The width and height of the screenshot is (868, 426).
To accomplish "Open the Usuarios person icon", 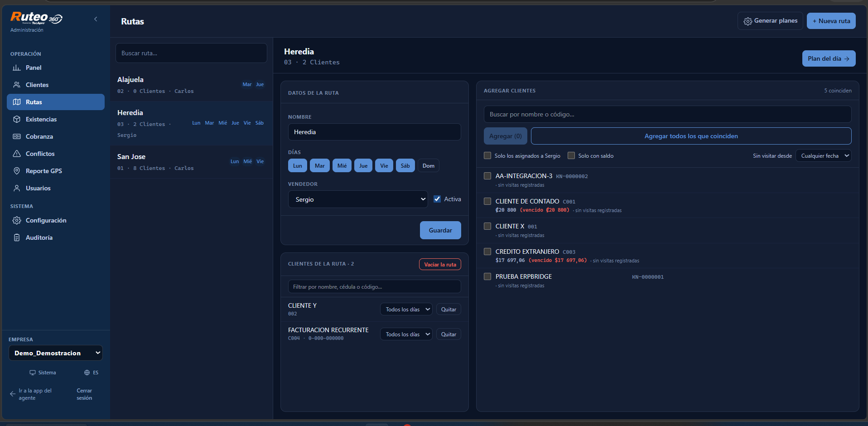I will [17, 188].
